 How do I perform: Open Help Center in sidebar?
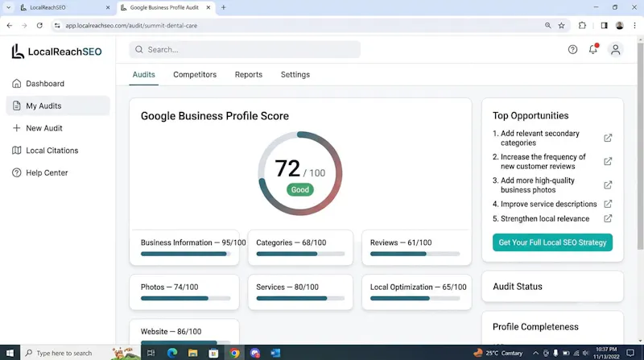(x=58, y=172)
